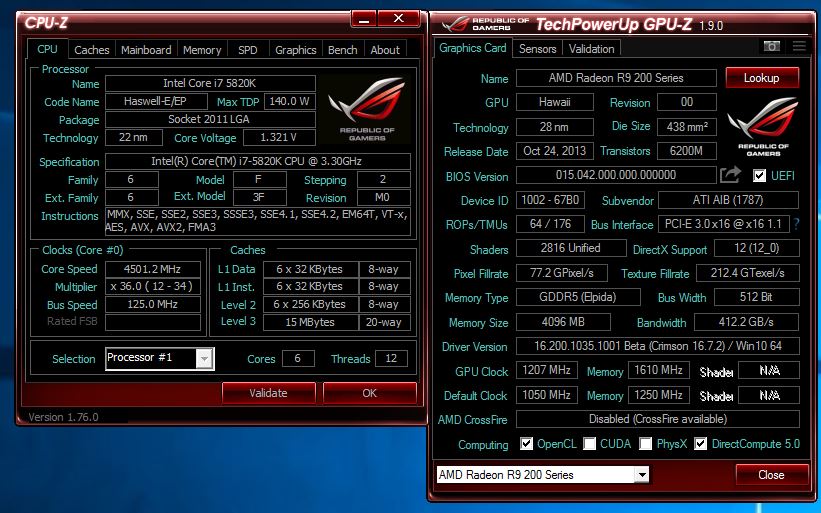Toggle the UEFI checkbox
Screen dimensions: 821x513
point(759,175)
